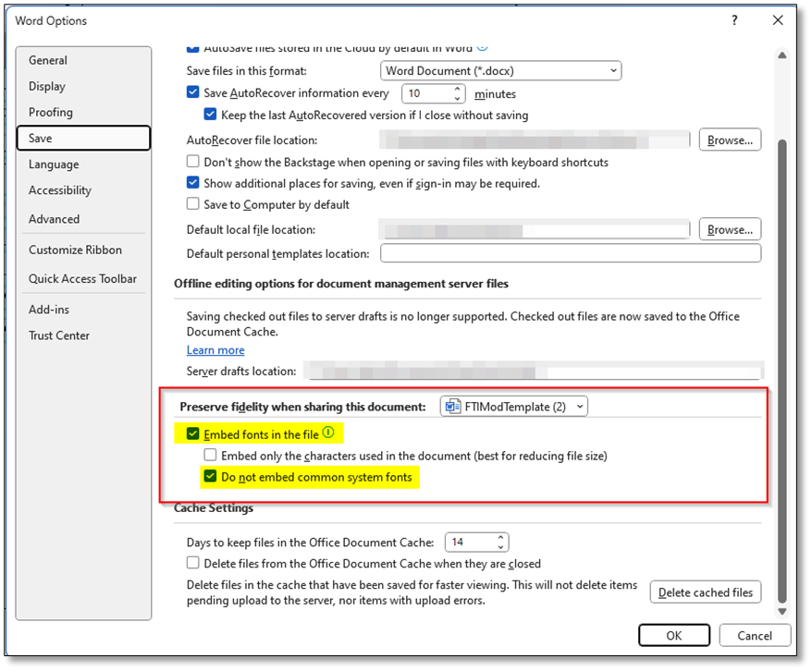Increase AutoRecover minutes with the up stepper

(458, 89)
